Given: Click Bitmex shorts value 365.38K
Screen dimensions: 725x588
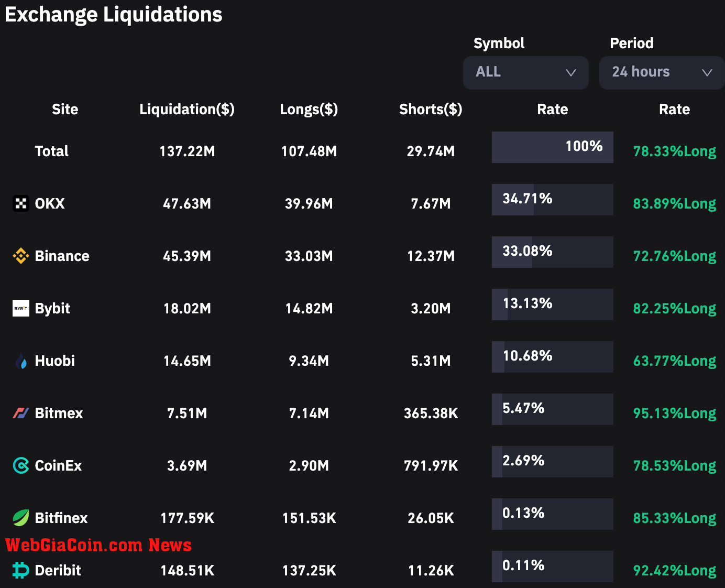Looking at the screenshot, I should pyautogui.click(x=431, y=413).
